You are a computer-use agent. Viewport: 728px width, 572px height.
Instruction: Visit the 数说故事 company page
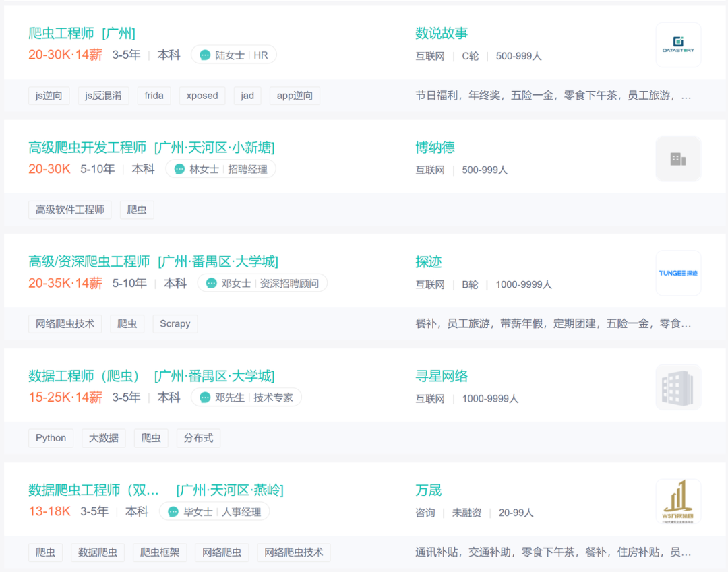pos(441,33)
